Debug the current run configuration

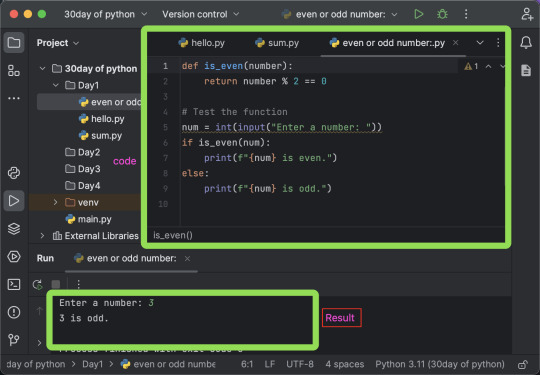[442, 14]
